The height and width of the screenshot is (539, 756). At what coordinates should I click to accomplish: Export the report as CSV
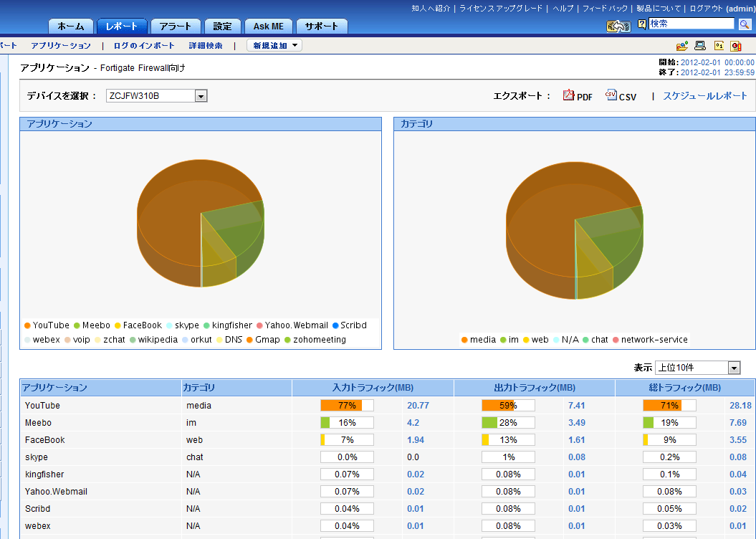[621, 96]
